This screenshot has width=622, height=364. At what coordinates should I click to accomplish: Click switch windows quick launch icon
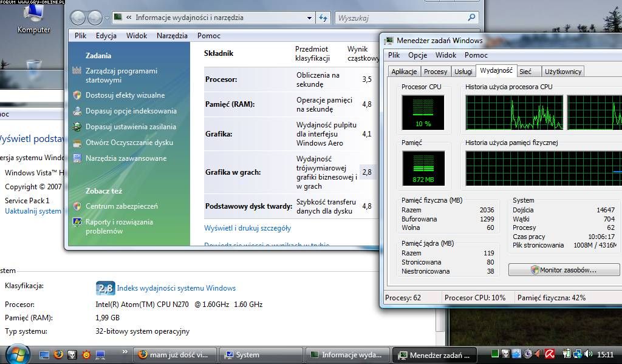click(x=100, y=355)
